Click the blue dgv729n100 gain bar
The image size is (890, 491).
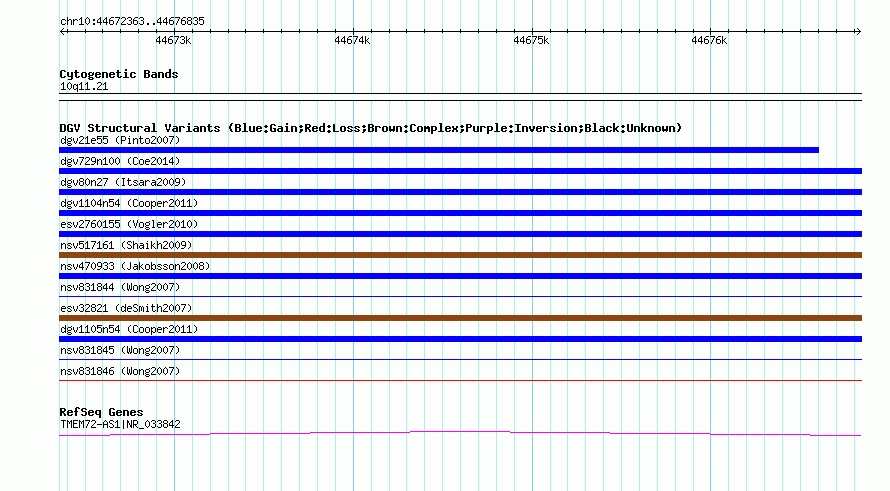tap(460, 171)
